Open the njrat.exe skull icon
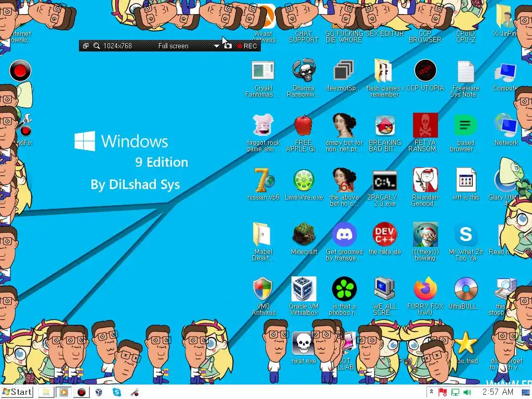 (x=303, y=343)
